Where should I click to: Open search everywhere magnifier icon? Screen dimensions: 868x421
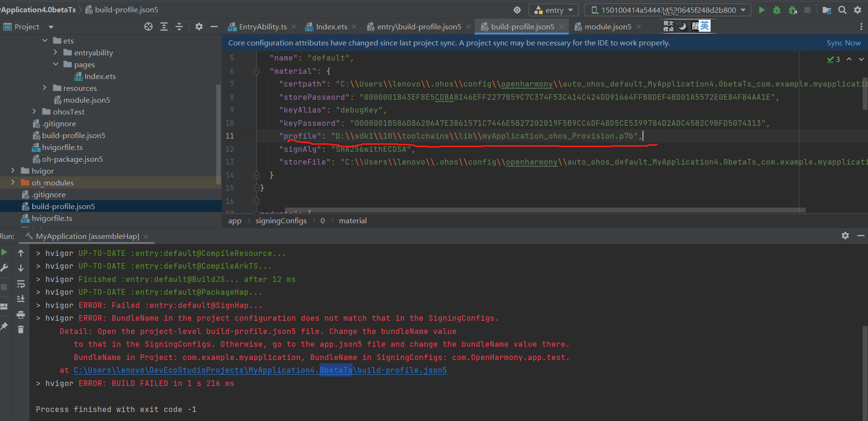tap(842, 10)
